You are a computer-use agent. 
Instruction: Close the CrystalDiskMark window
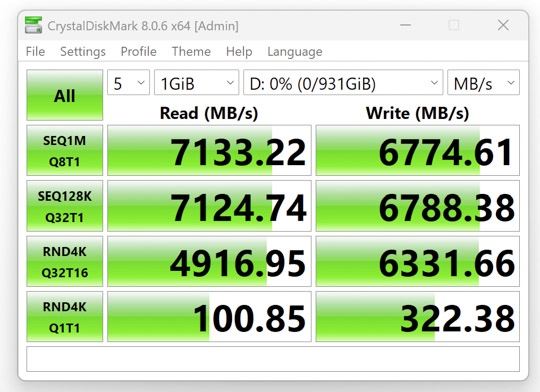click(503, 25)
